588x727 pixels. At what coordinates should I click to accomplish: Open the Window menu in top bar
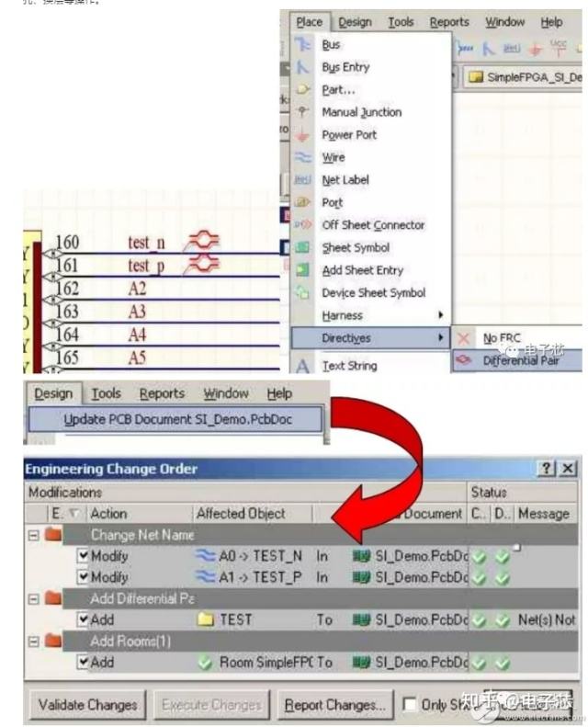pyautogui.click(x=504, y=22)
